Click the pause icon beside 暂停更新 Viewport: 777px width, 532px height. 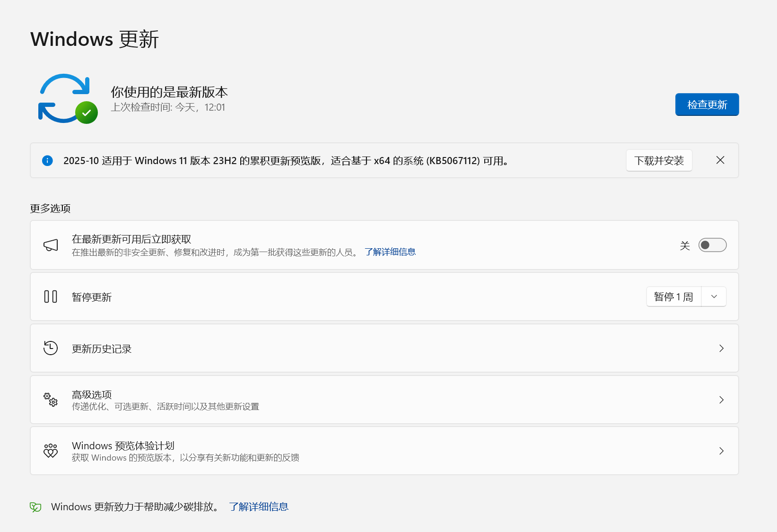51,297
